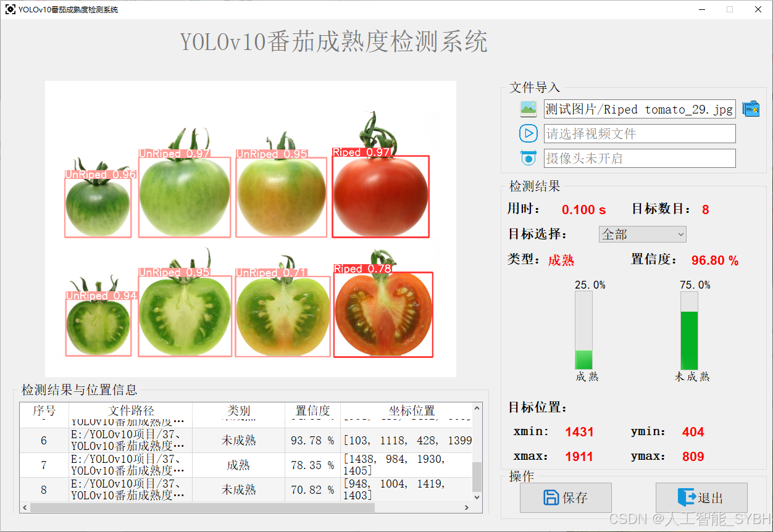The height and width of the screenshot is (532, 773).
Task: Click the table scroll up arrow
Action: click(x=477, y=409)
